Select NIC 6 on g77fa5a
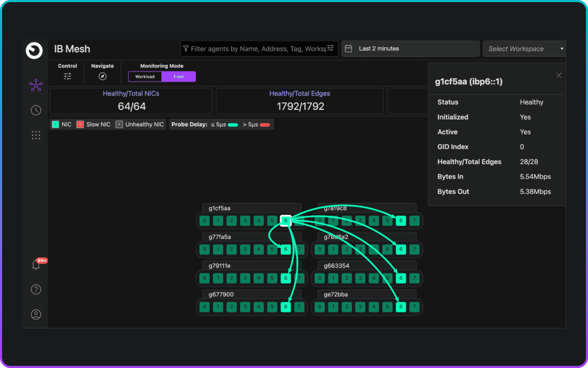The width and height of the screenshot is (588, 368). [x=286, y=250]
